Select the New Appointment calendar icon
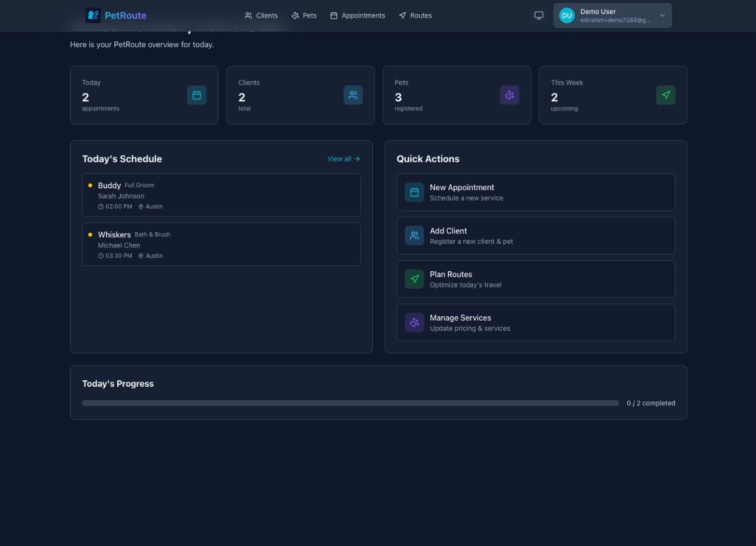 pyautogui.click(x=414, y=192)
